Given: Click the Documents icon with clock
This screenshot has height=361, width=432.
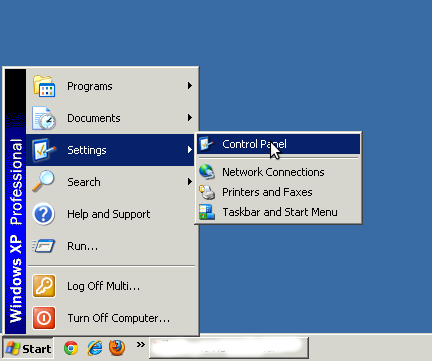Looking at the screenshot, I should 44,118.
